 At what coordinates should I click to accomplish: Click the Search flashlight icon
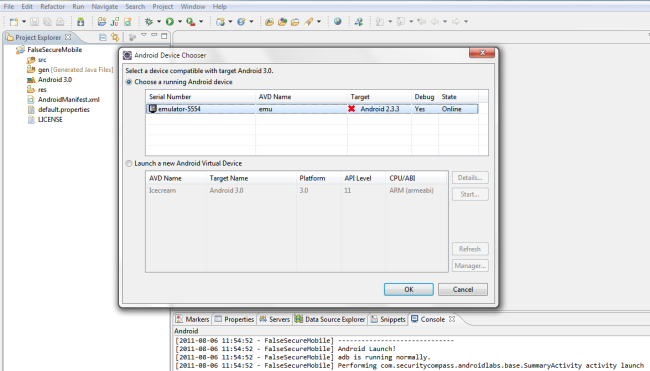tap(308, 22)
